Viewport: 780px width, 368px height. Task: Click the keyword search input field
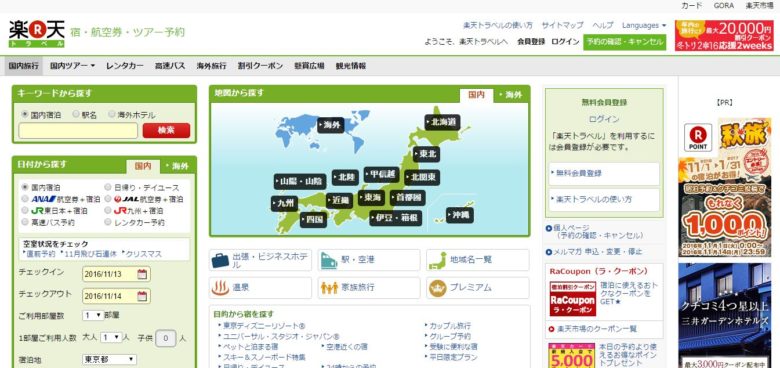78,131
